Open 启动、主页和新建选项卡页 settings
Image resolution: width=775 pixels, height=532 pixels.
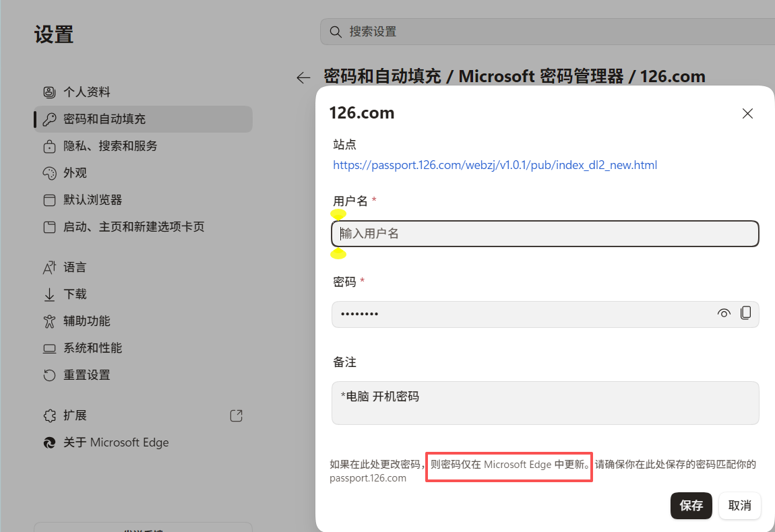coord(143,227)
